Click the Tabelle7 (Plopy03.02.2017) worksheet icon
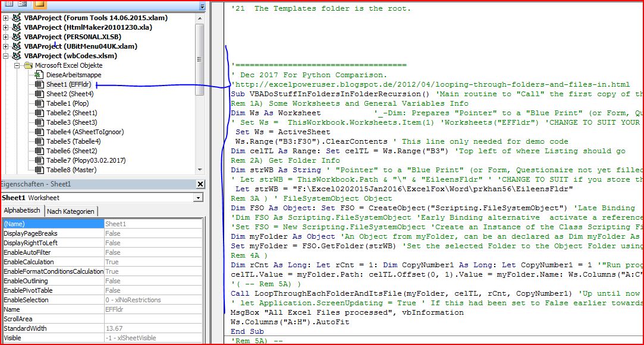Image resolution: width=644 pixels, height=345 pixels. click(x=39, y=160)
